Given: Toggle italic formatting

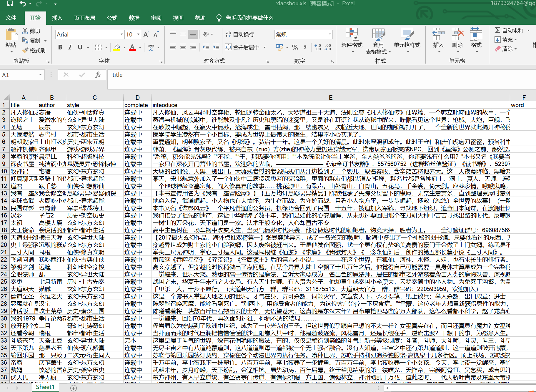Looking at the screenshot, I should 70,47.
